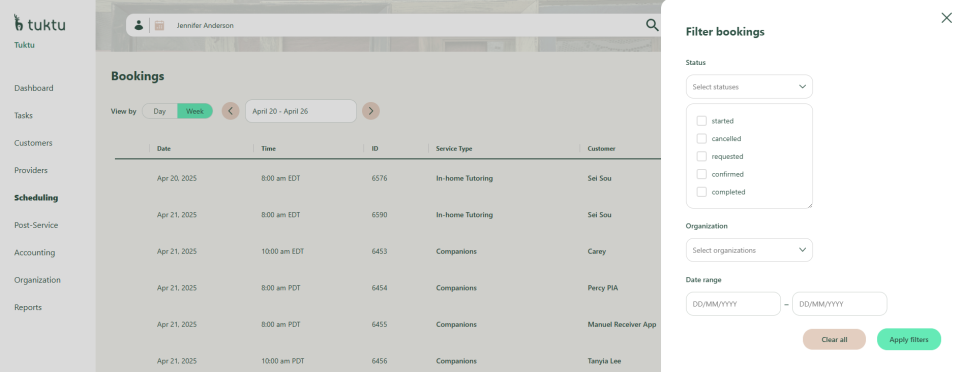Click the user profile icon in search bar
Screen dimensions: 960x372
pyautogui.click(x=139, y=25)
